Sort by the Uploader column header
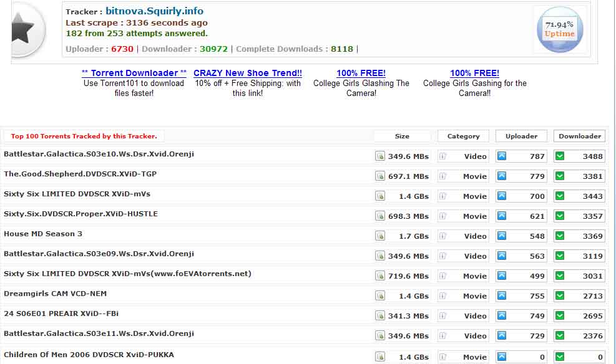The image size is (616, 364). click(x=521, y=136)
